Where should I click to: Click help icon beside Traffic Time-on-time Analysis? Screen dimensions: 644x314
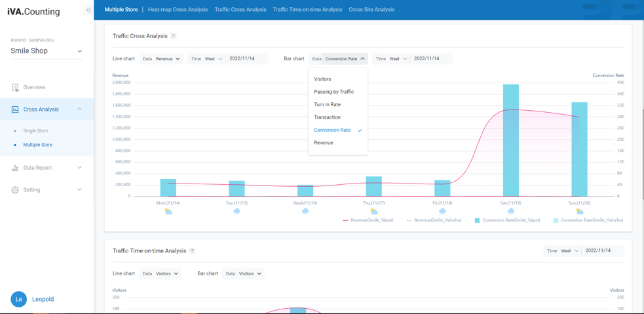[192, 251]
